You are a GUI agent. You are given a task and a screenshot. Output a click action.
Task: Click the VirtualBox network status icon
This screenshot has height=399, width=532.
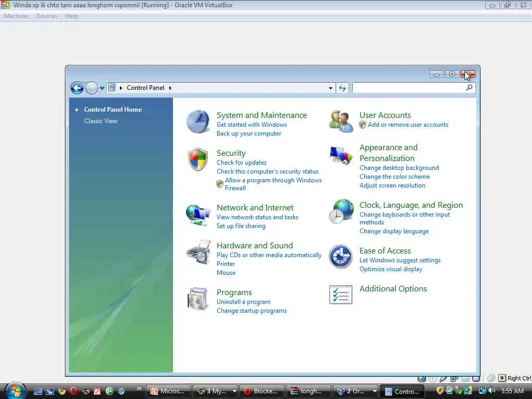tap(454, 378)
